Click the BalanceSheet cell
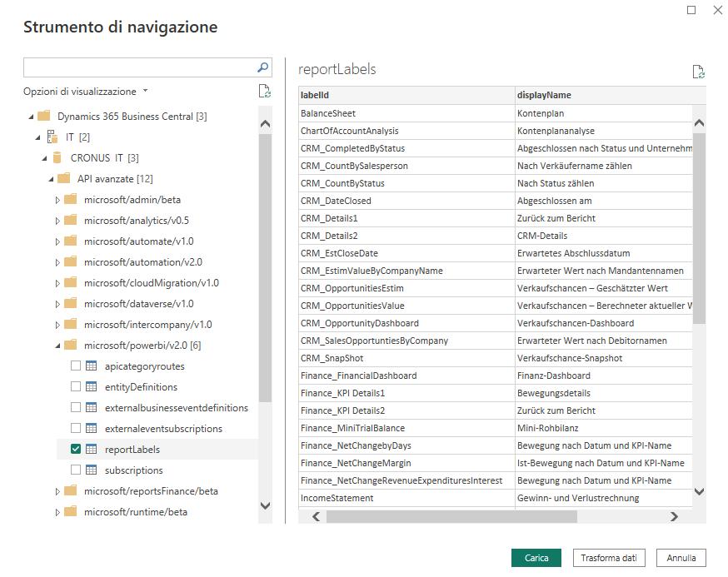Screen dimensions: 728x577 point(406,113)
